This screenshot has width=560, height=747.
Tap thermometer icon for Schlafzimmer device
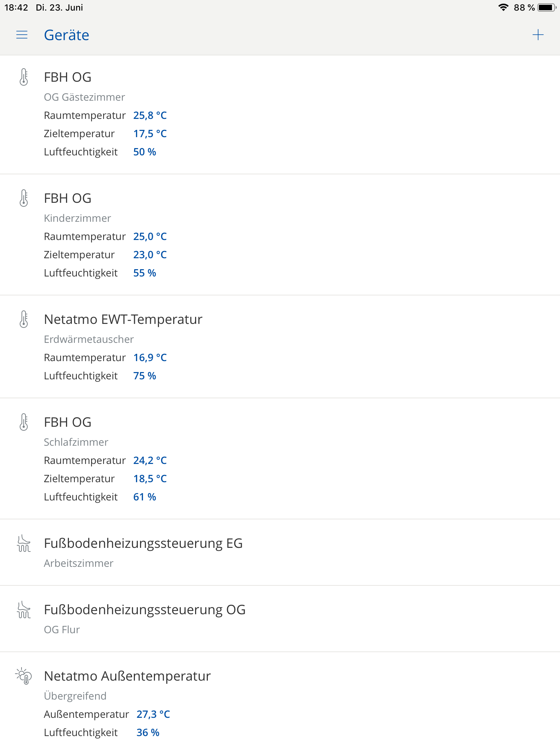24,422
